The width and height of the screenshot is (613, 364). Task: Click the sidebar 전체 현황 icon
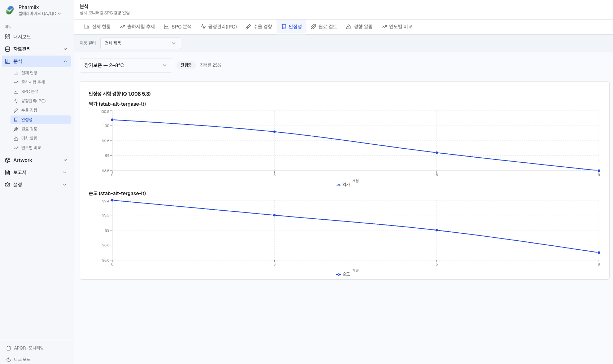click(16, 73)
